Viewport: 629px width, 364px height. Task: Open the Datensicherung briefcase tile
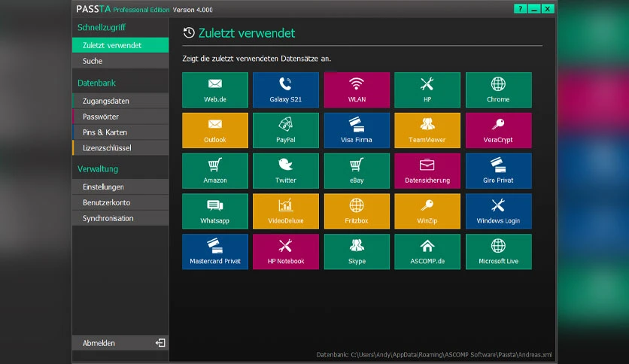(x=427, y=171)
